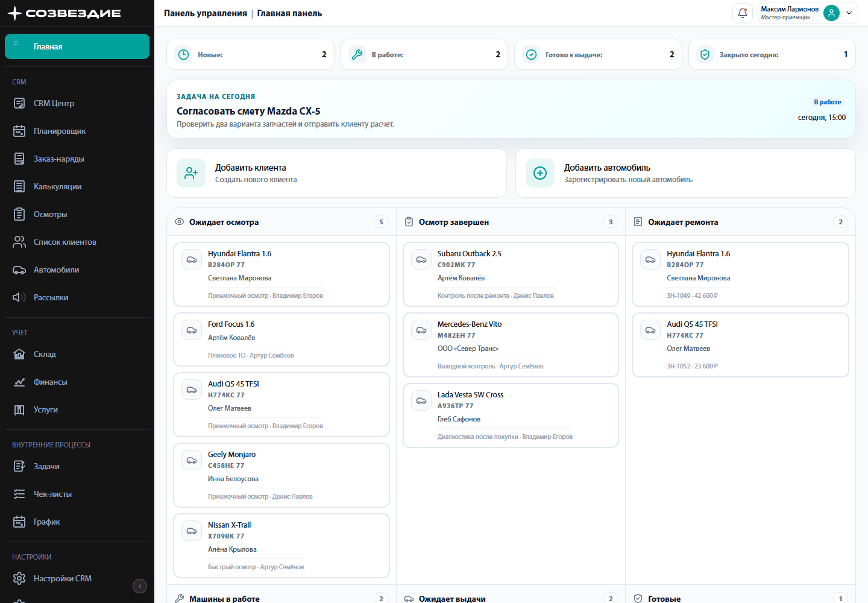
Task: Click the eye icon in Ожидает осмотра header
Action: (179, 222)
